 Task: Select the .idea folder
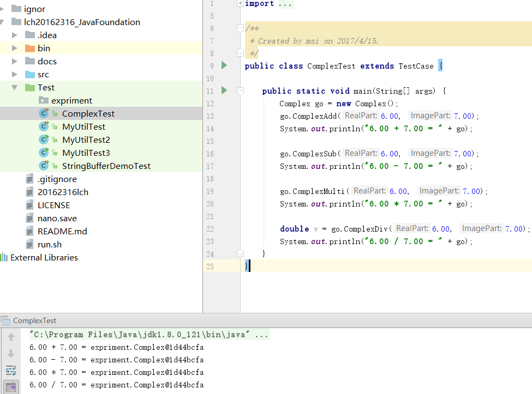47,35
